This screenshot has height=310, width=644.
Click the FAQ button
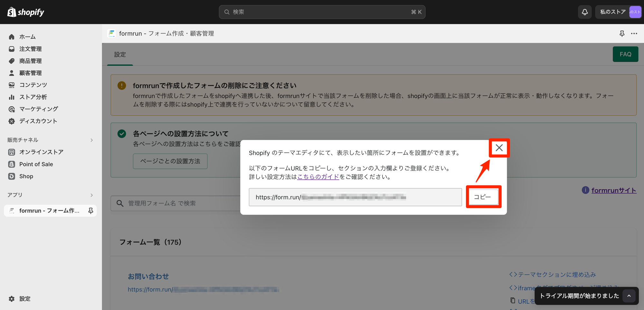[625, 54]
